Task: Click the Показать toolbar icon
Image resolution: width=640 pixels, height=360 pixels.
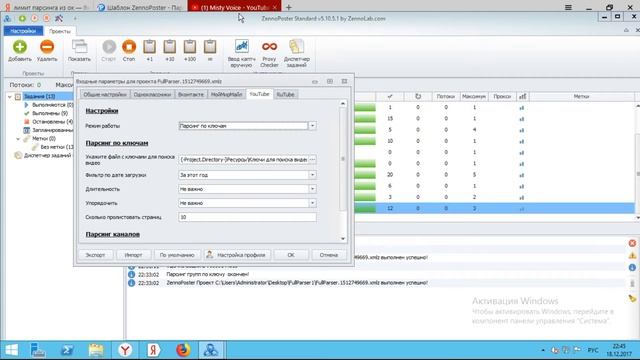Action: click(x=79, y=47)
